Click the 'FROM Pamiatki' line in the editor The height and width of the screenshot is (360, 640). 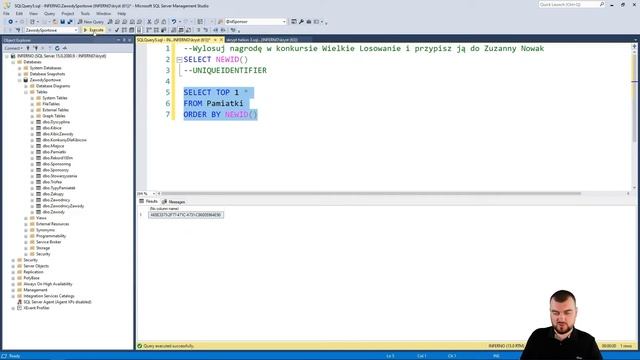[x=213, y=103]
